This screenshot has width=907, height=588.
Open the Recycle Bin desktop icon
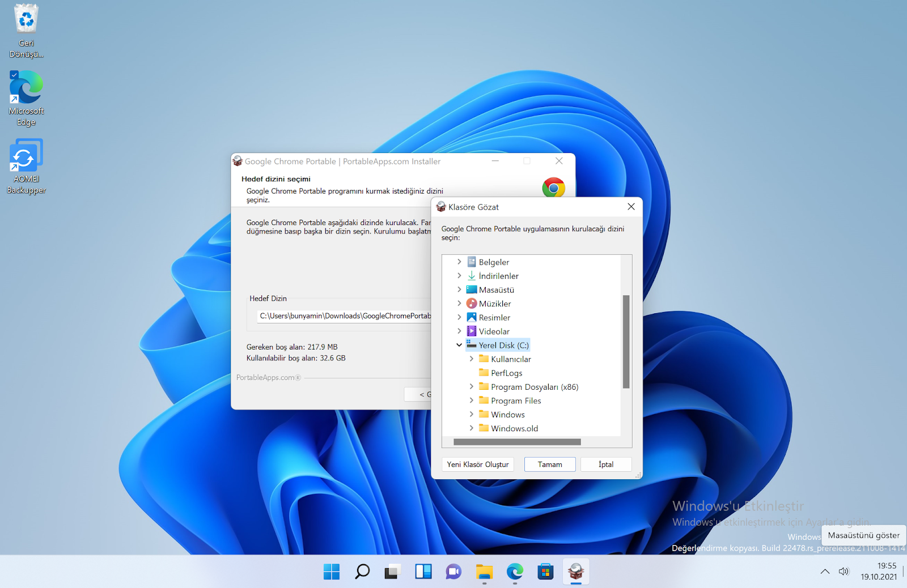(26, 31)
